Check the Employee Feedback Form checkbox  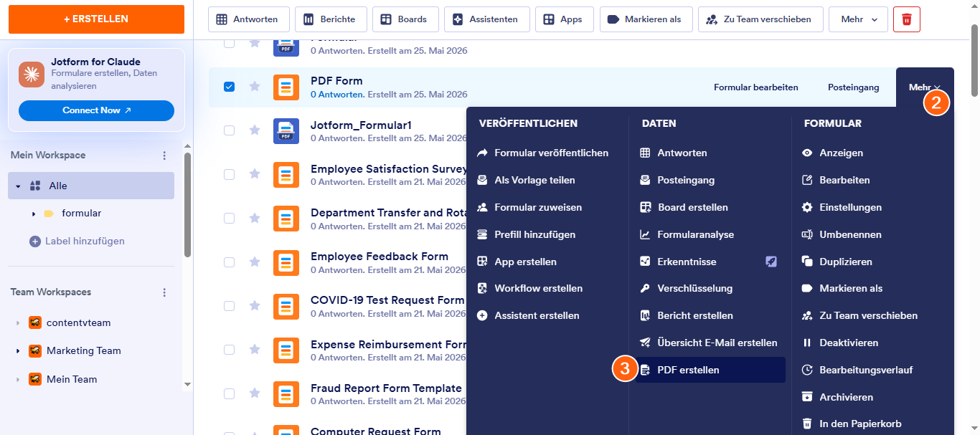229,262
